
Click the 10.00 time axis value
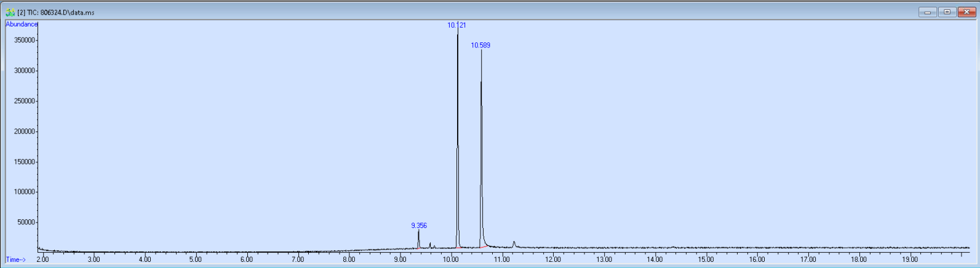(451, 259)
